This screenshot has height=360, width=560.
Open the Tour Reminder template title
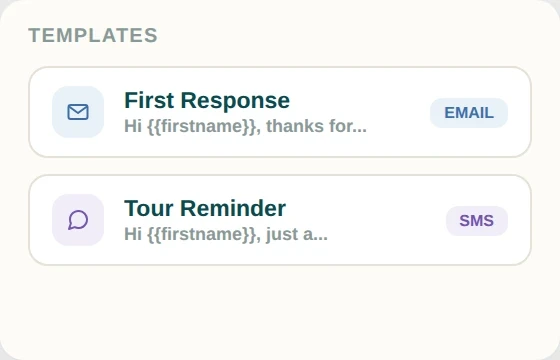point(205,208)
